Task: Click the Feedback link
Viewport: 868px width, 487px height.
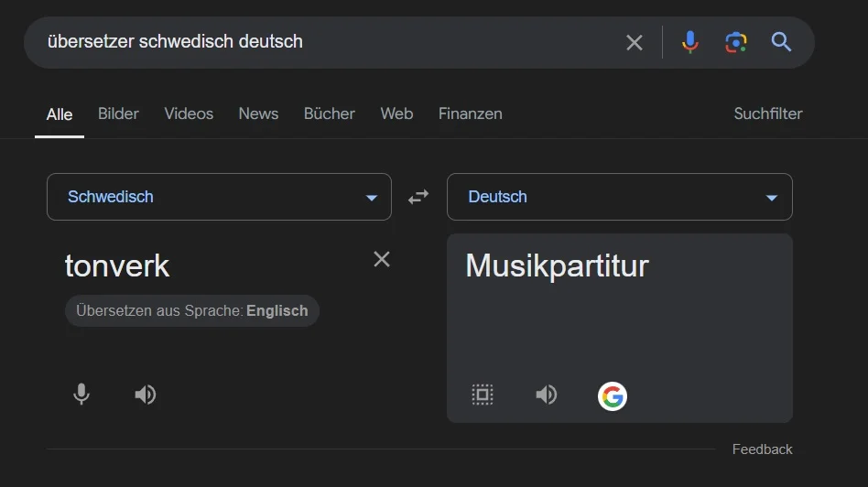Action: pyautogui.click(x=762, y=449)
